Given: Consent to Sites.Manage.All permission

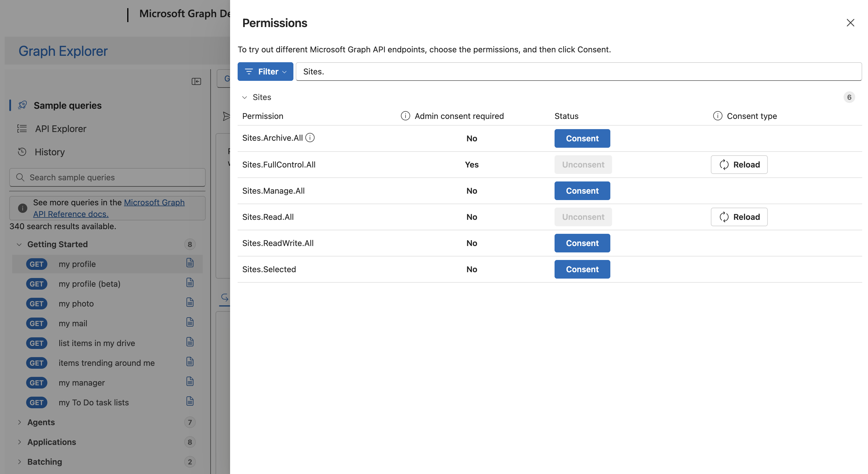Looking at the screenshot, I should 582,190.
